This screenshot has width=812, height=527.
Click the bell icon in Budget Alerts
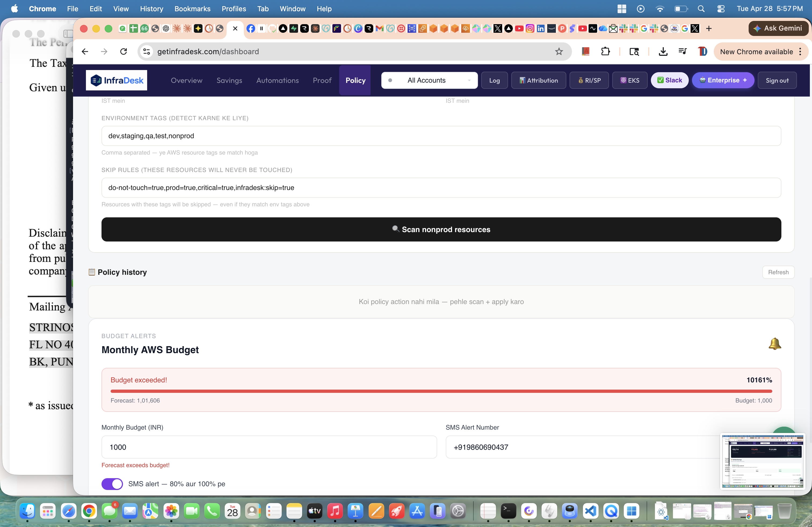[x=774, y=344]
